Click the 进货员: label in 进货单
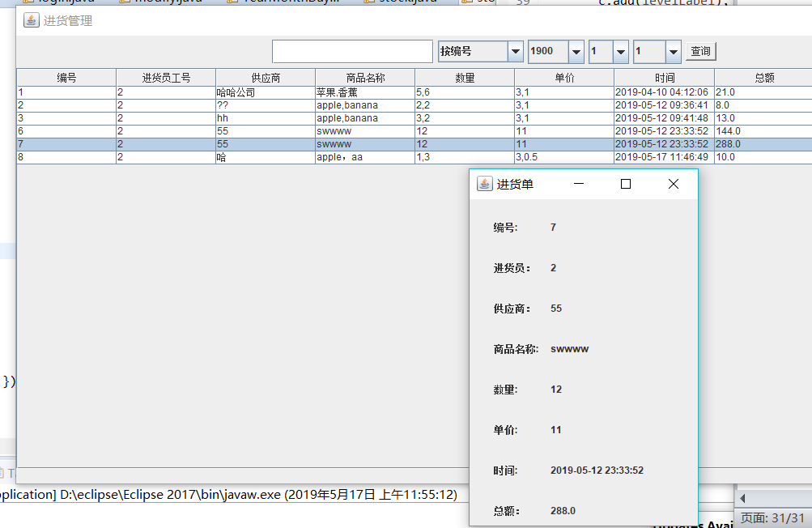 pyautogui.click(x=512, y=268)
